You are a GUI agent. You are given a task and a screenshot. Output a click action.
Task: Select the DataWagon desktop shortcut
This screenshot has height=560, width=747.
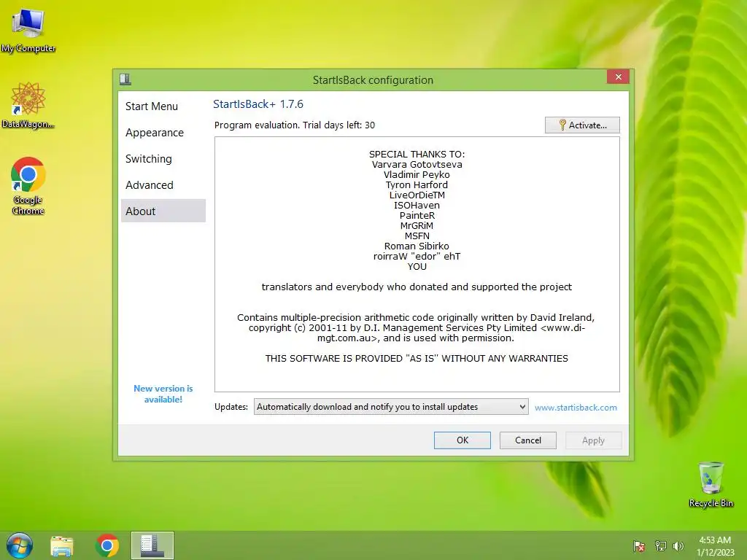[x=28, y=105]
